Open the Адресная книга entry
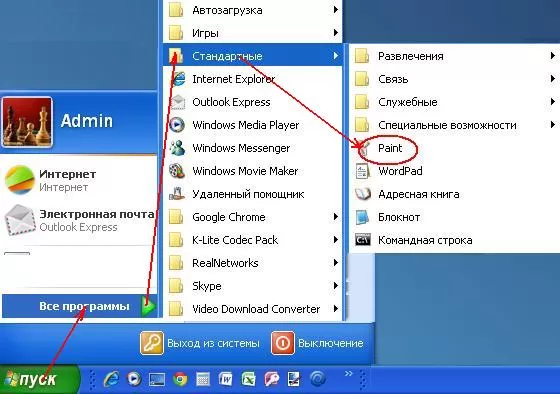Image resolution: width=560 pixels, height=394 pixels. (454, 194)
